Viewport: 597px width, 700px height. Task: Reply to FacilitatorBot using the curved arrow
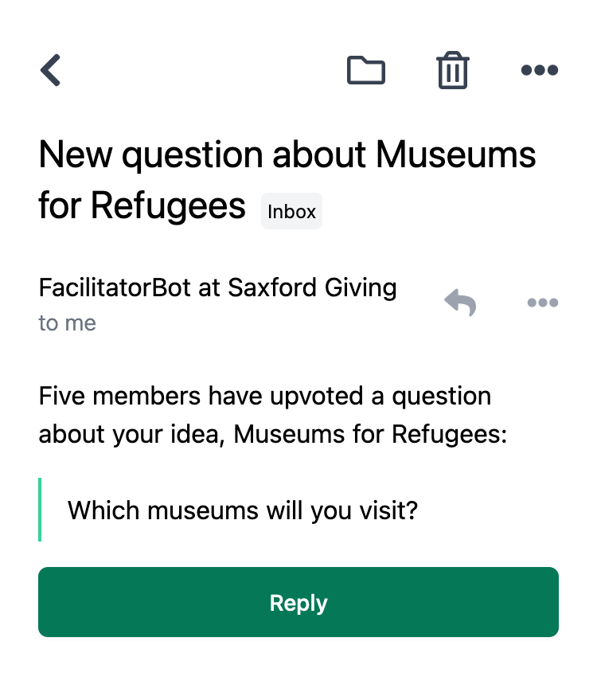460,303
